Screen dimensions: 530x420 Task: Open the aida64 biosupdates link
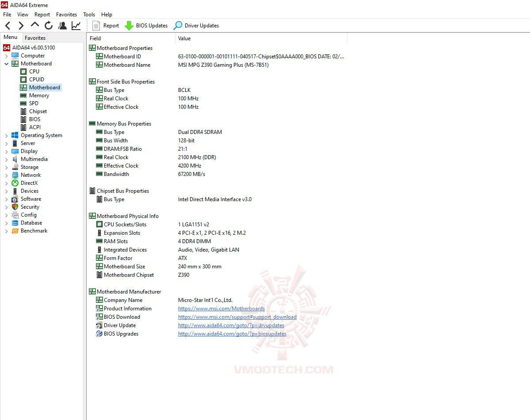pos(232,334)
